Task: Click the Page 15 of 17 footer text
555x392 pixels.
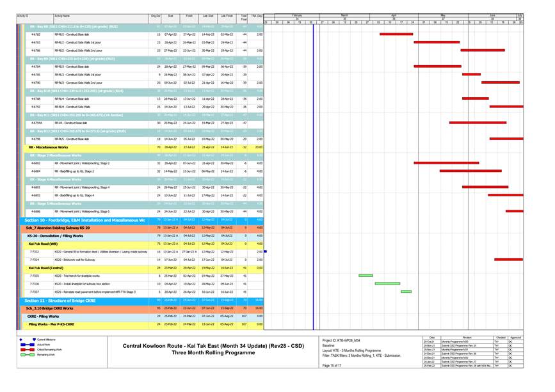Action: click(x=332, y=365)
